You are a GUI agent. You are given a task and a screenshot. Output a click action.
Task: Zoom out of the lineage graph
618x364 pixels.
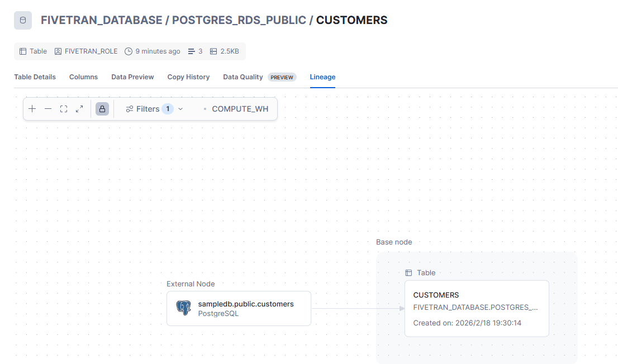[x=48, y=109]
